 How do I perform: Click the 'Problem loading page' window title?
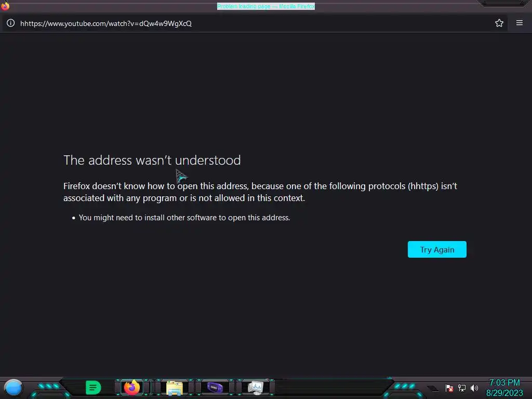[266, 6]
